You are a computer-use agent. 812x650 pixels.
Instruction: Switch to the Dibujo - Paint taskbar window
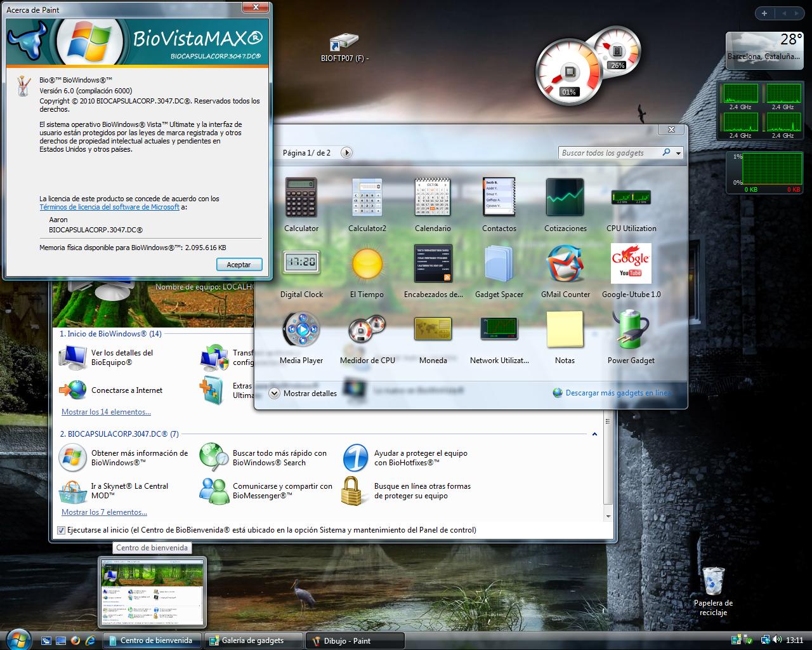click(355, 640)
